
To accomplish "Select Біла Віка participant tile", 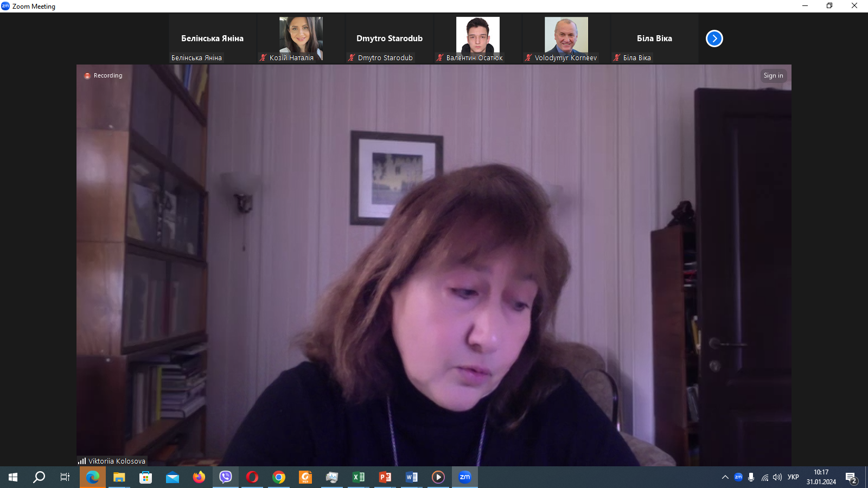I will (x=654, y=38).
